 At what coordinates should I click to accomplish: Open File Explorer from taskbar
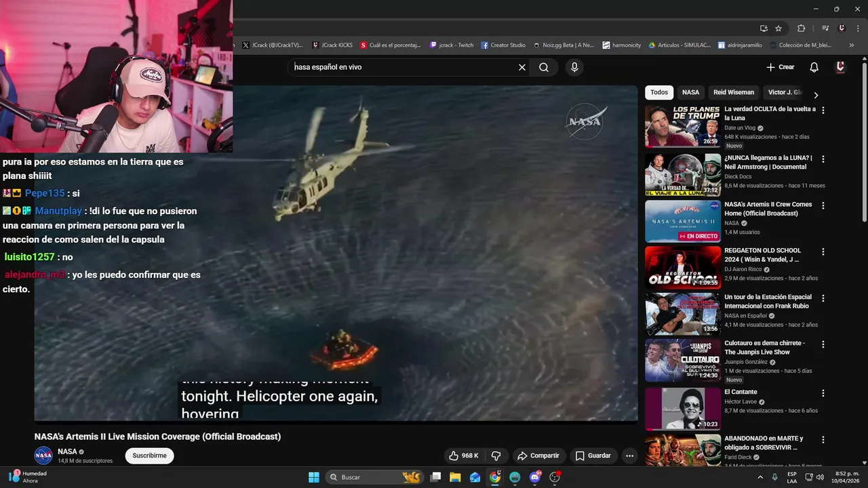455,477
